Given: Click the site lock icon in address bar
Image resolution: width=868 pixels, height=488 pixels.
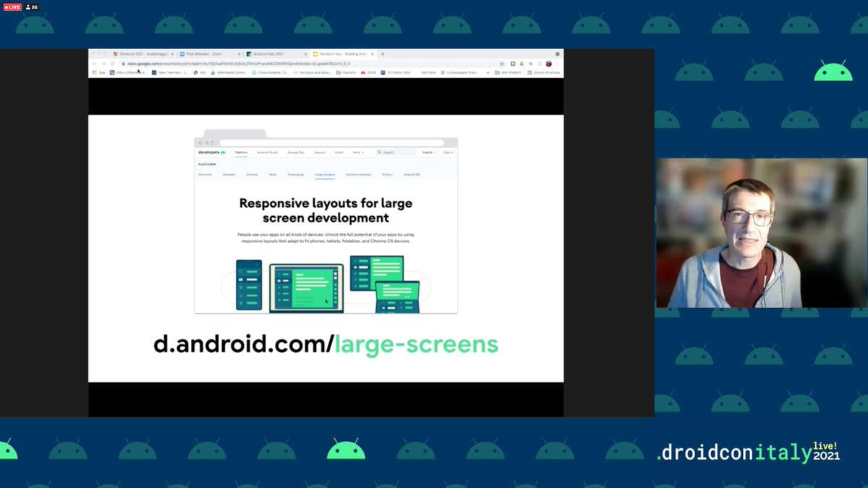Looking at the screenshot, I should point(124,64).
